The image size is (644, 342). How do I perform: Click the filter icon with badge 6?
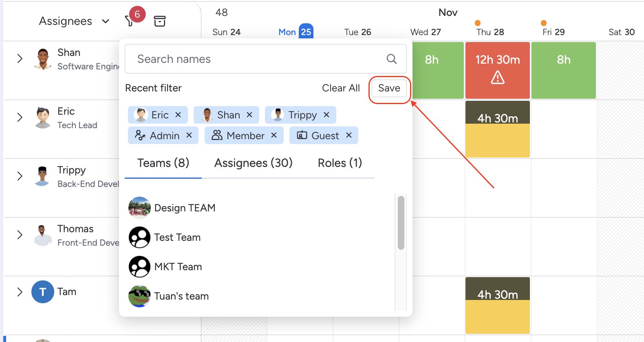(130, 21)
